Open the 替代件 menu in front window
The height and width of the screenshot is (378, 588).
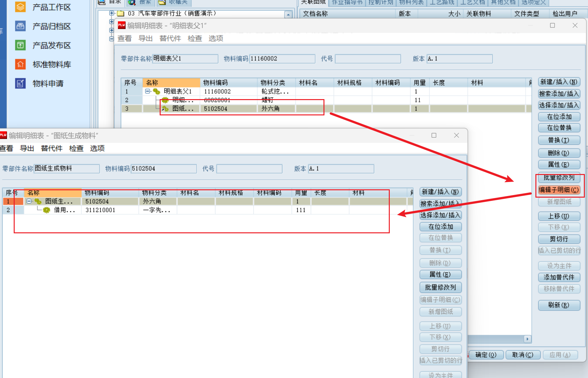click(52, 148)
